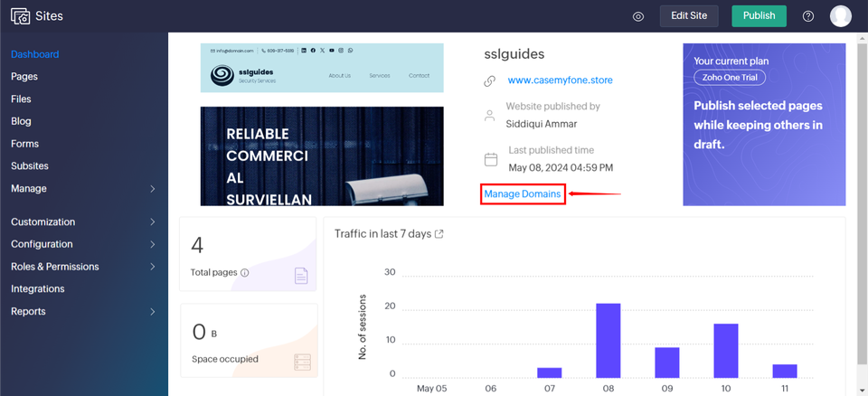
Task: Expand the Roles & Permissions section
Action: [x=152, y=267]
